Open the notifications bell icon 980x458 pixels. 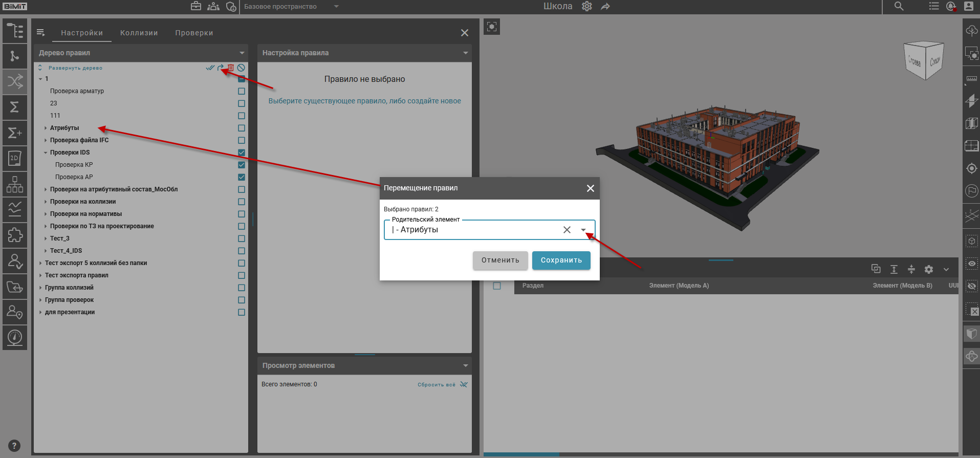pyautogui.click(x=951, y=7)
